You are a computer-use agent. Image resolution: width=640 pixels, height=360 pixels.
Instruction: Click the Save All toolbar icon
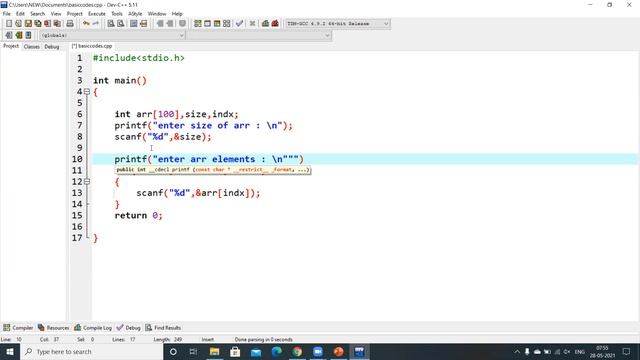tap(38, 24)
